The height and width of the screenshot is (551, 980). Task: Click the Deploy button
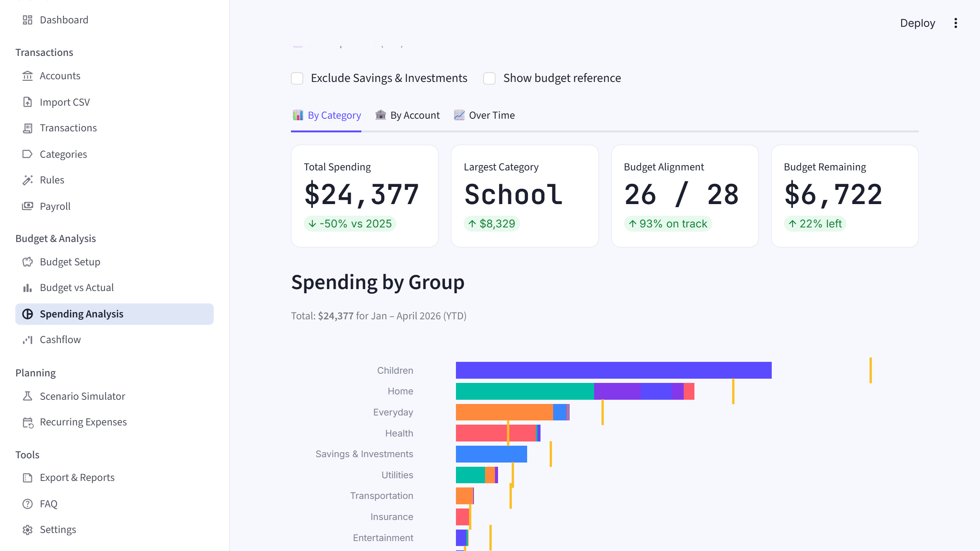(918, 23)
